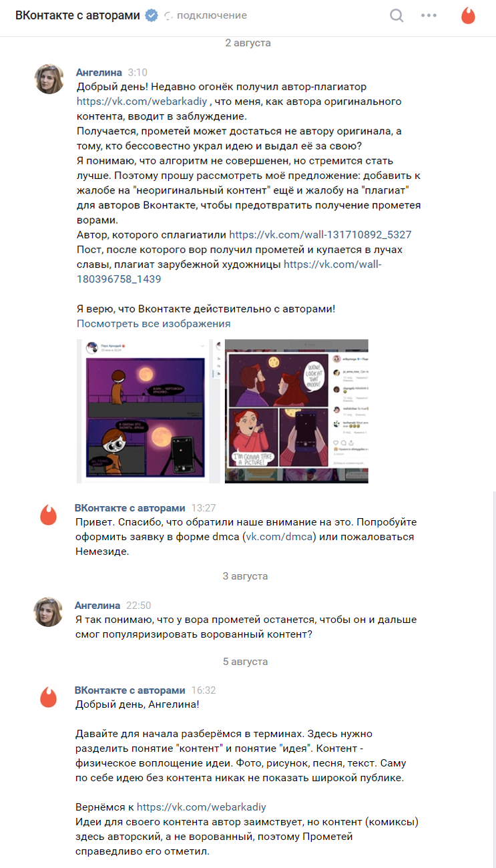Open the first vk.com/webarkadiy link in Ангелина's message

click(x=143, y=102)
